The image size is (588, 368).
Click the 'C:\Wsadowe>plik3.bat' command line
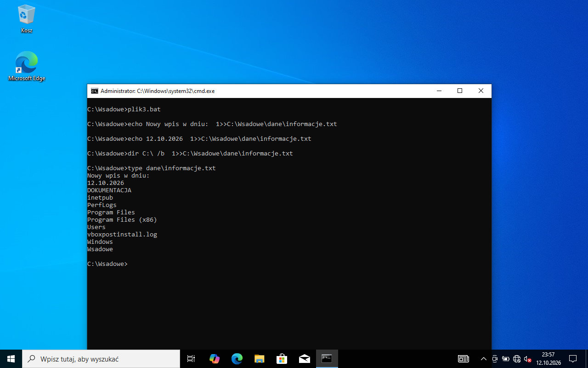click(124, 109)
